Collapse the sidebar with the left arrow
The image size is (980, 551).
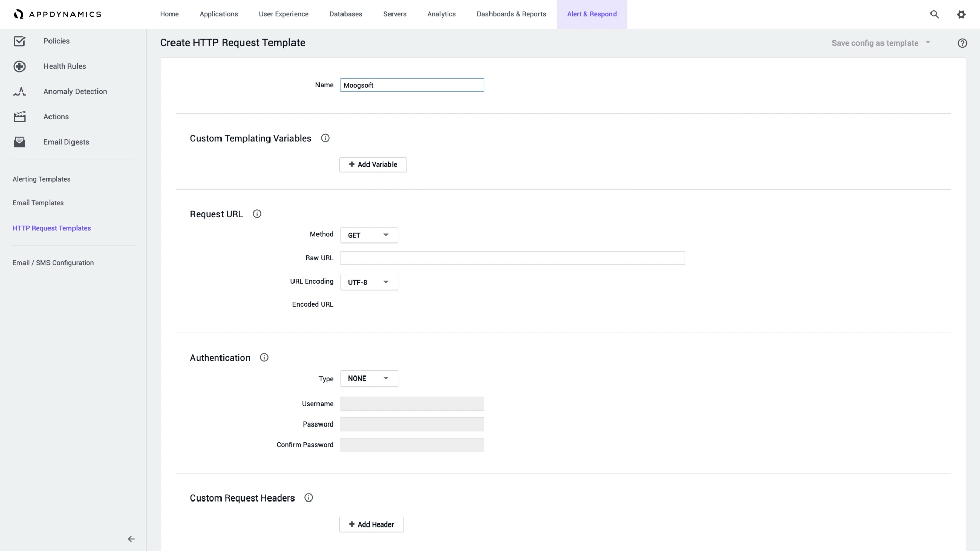click(131, 539)
